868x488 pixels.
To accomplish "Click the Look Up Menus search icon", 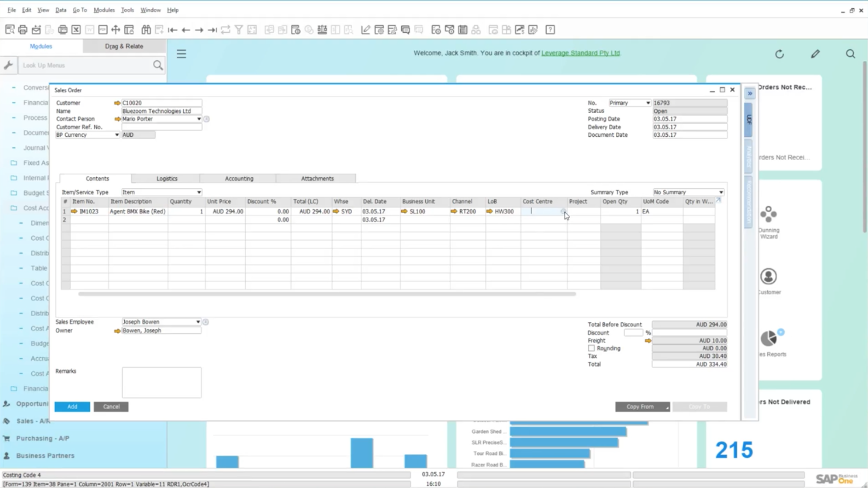I will tap(158, 65).
